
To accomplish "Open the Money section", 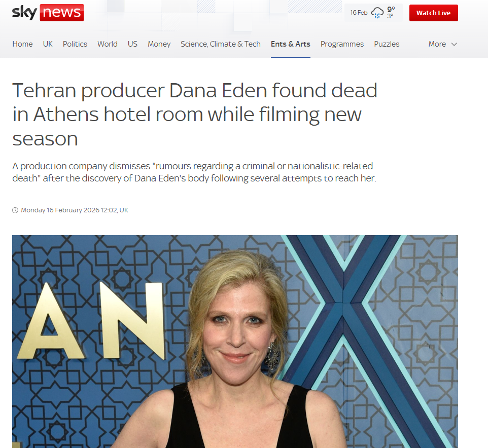I will (159, 44).
